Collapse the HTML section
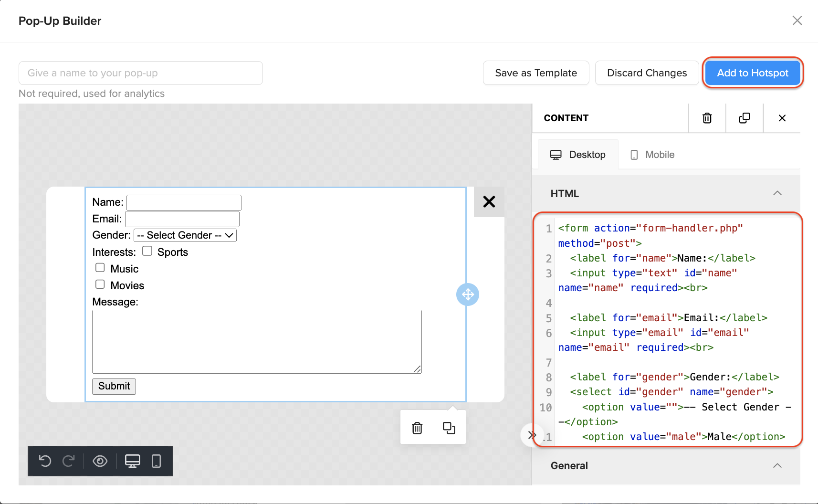 777,193
